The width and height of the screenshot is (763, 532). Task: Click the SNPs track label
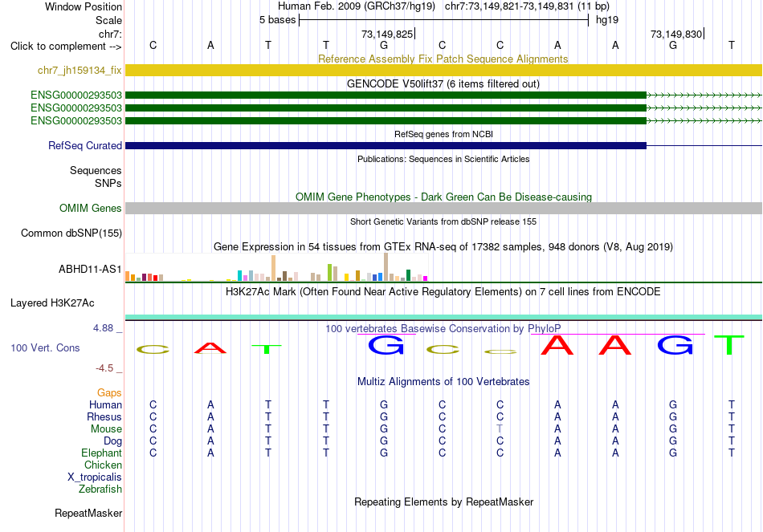point(108,183)
